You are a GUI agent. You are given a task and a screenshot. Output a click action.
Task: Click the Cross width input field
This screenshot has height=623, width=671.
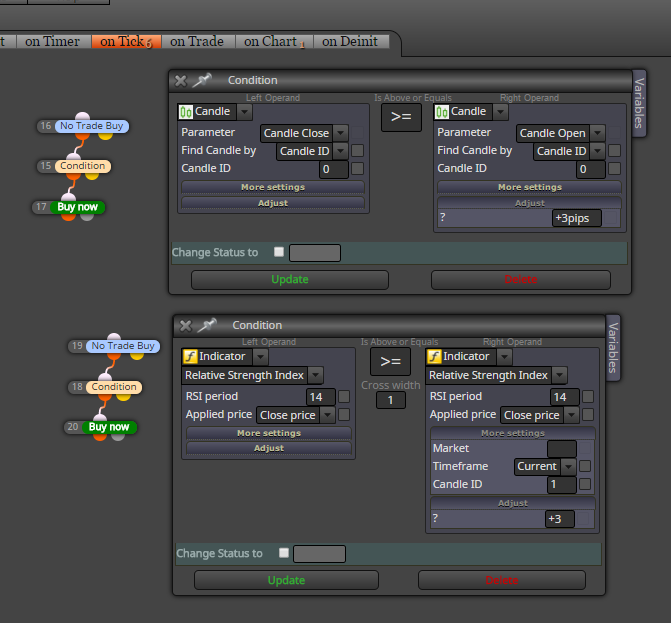391,400
